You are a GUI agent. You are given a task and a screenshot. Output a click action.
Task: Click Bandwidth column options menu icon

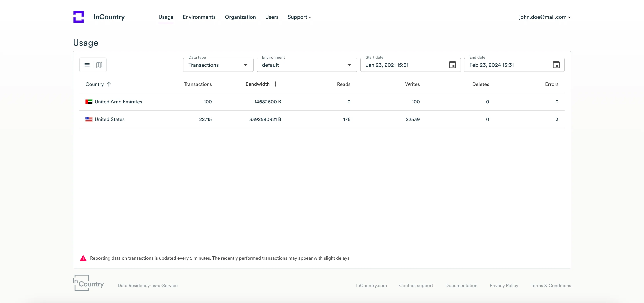tap(275, 84)
